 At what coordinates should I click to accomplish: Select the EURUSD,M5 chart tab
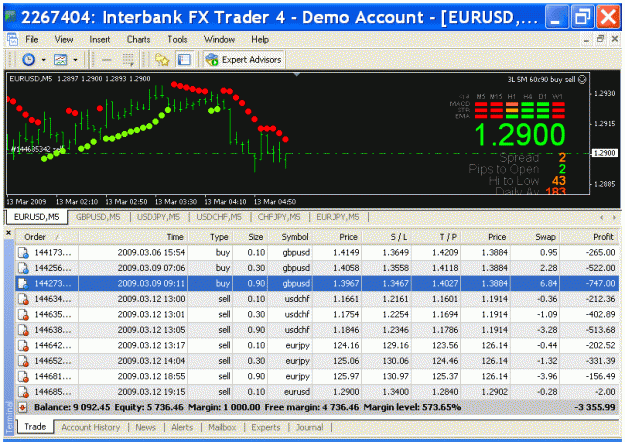pyautogui.click(x=37, y=217)
